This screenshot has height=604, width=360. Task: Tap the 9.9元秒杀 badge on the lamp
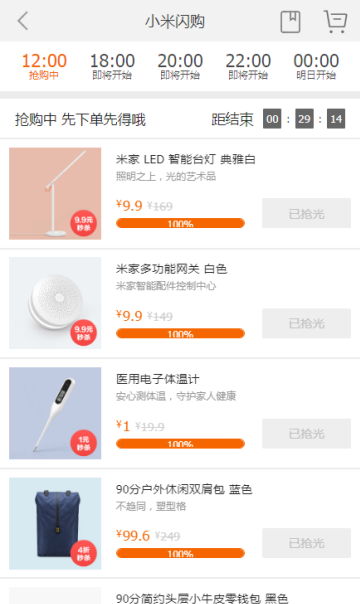click(x=84, y=223)
